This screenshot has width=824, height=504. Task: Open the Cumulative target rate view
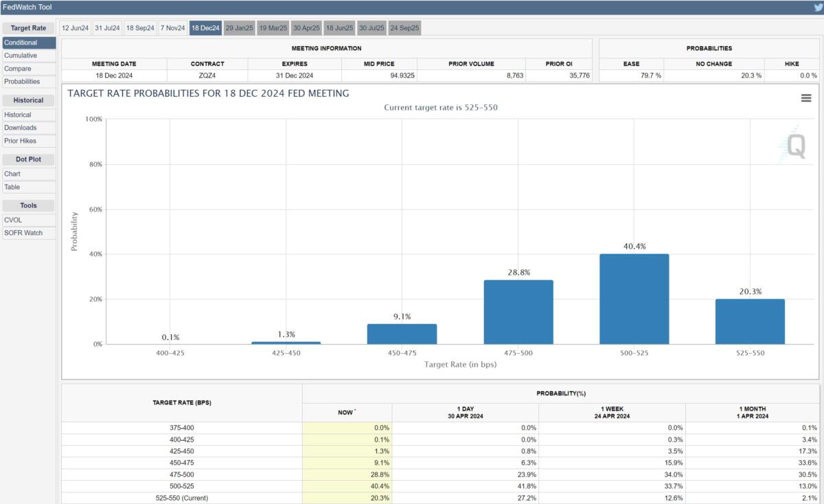(21, 56)
